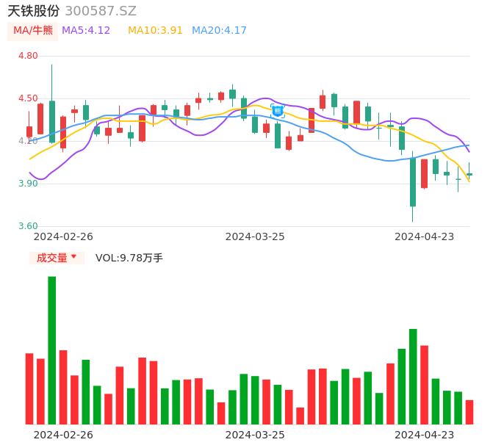Click the tallest green volume bar
This screenshot has height=445, width=504.
click(52, 350)
